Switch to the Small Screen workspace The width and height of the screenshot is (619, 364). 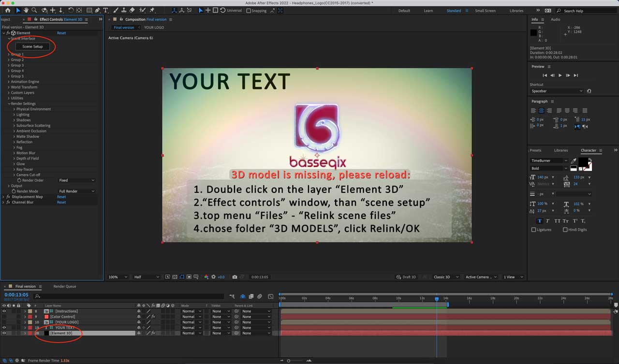485,11
